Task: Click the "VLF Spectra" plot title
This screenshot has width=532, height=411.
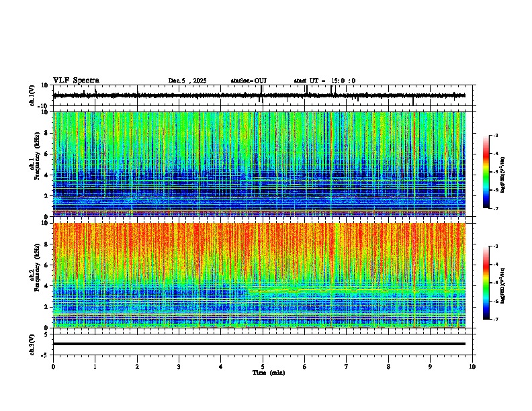Action: point(76,80)
